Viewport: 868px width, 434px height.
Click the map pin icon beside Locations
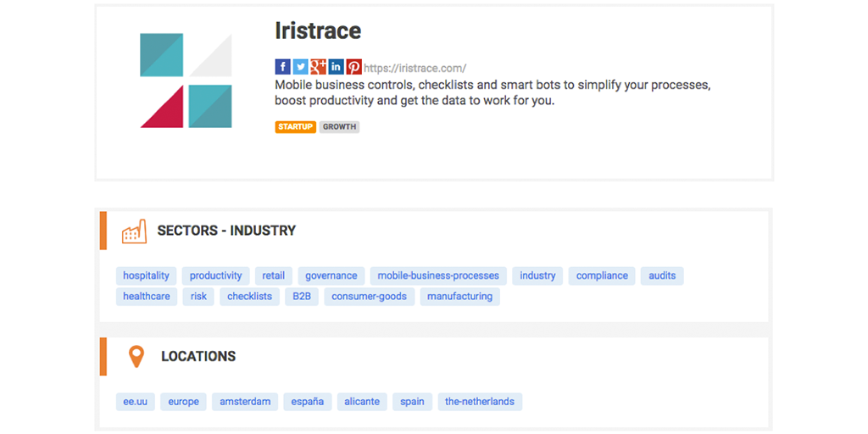click(x=136, y=357)
